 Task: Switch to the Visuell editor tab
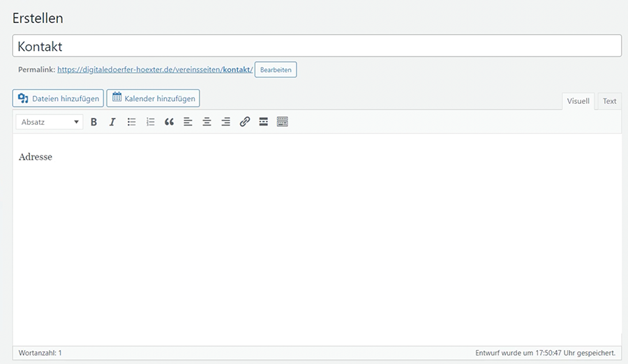pyautogui.click(x=578, y=101)
